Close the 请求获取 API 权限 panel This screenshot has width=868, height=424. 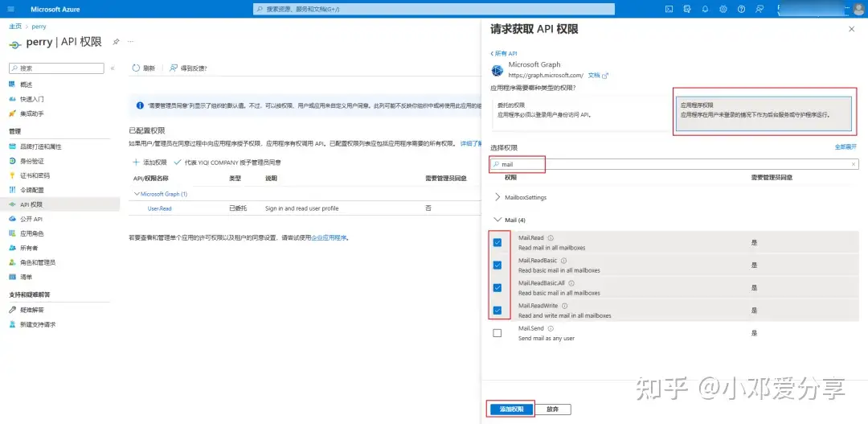851,29
